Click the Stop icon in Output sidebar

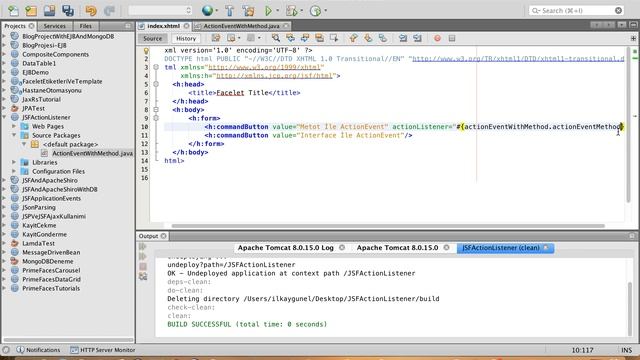(143, 267)
